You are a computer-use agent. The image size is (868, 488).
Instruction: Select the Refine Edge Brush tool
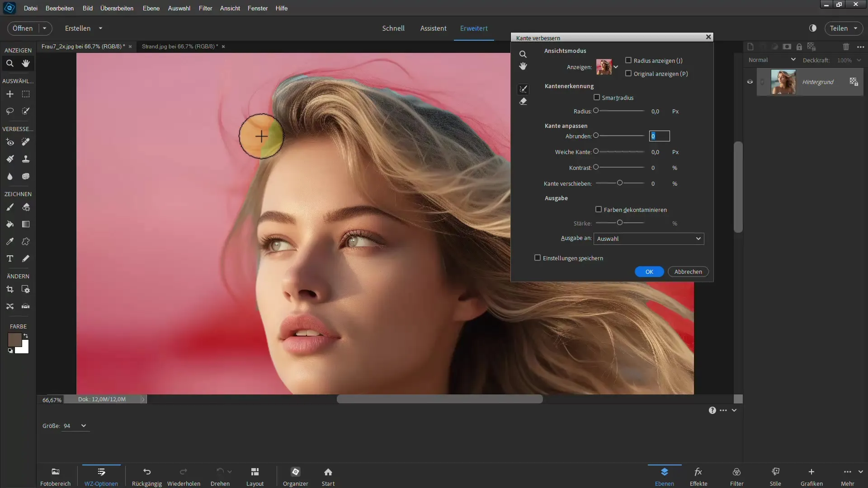pyautogui.click(x=523, y=88)
